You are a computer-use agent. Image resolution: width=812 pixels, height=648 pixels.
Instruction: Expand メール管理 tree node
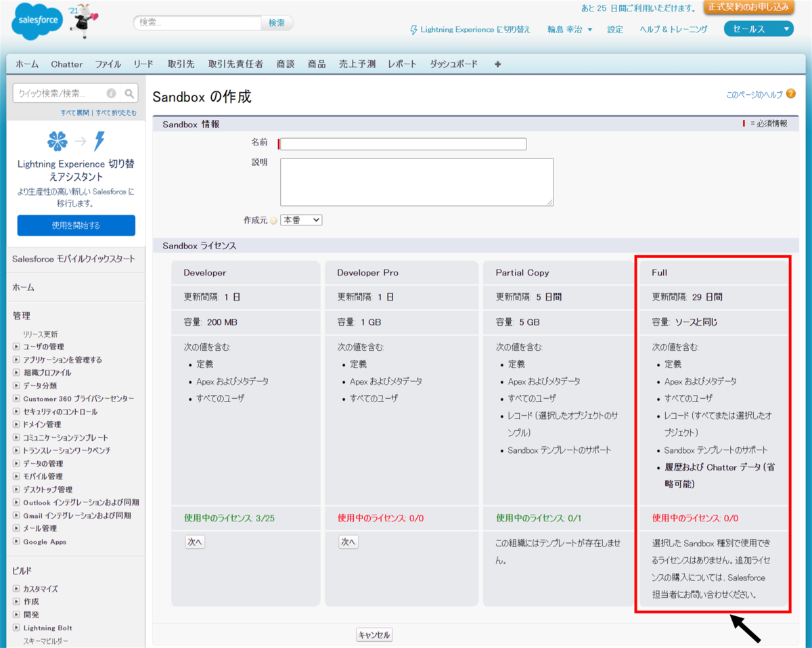[x=16, y=528]
